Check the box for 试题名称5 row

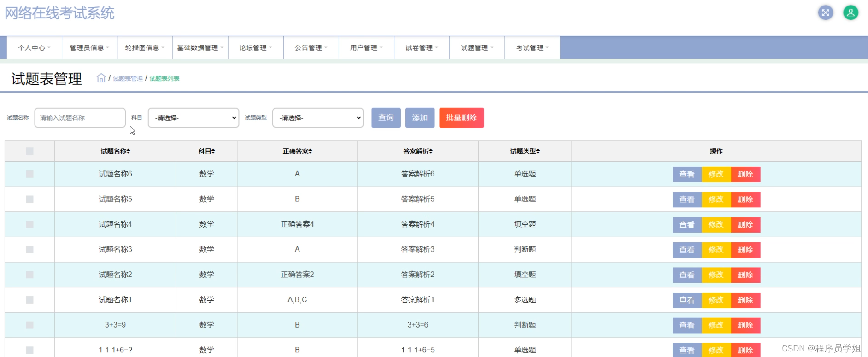(30, 199)
